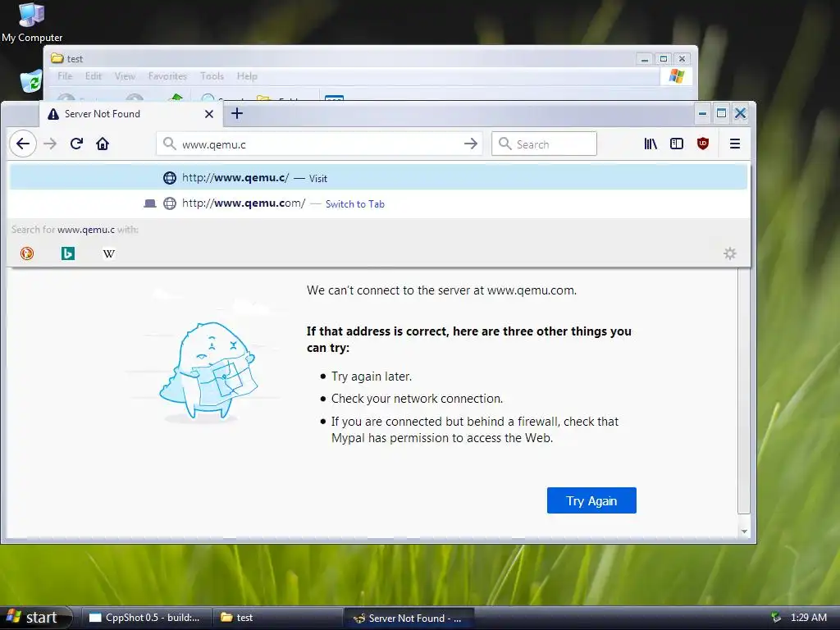
Task: Click Server Not Found taskbar button
Action: pos(409,619)
